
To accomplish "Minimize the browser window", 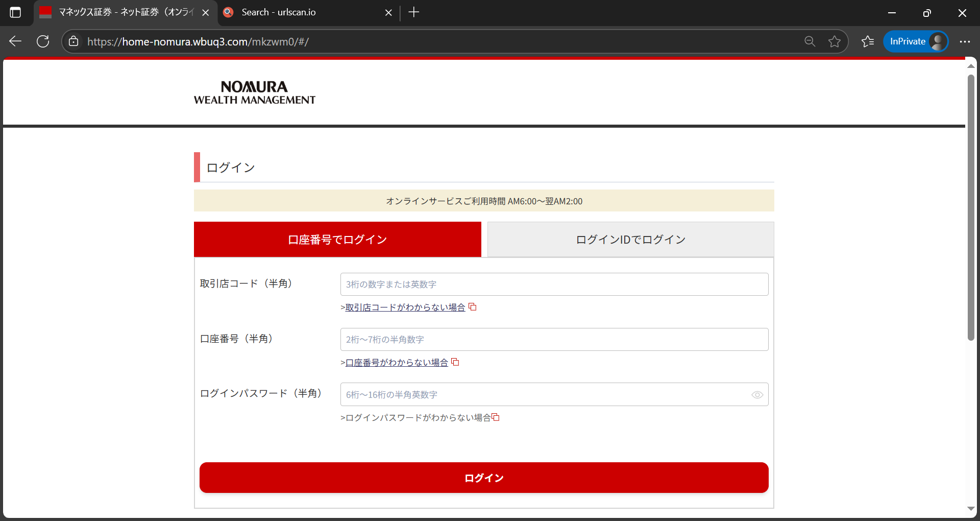I will (x=892, y=13).
